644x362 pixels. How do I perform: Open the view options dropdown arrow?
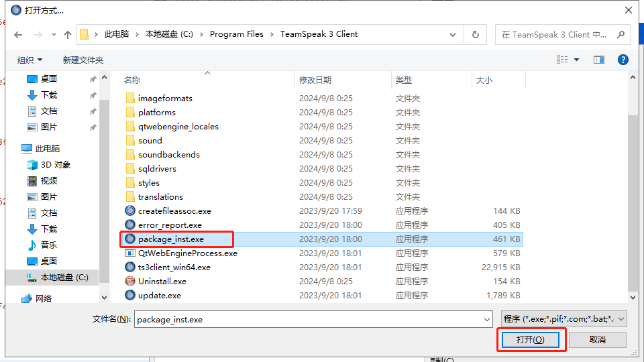(x=576, y=60)
